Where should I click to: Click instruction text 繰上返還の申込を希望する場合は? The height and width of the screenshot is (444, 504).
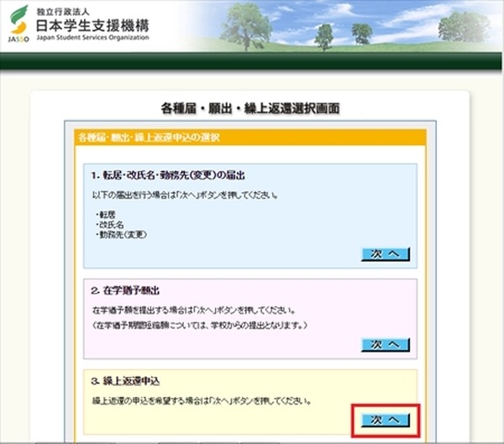click(x=202, y=401)
